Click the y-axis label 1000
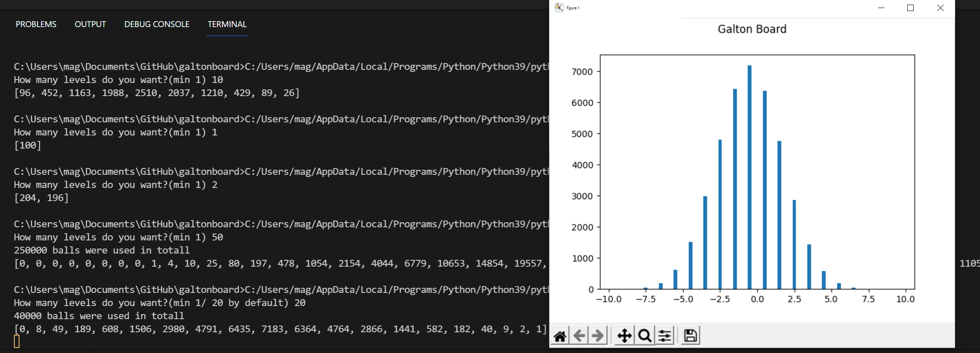This screenshot has height=353, width=980. [582, 259]
